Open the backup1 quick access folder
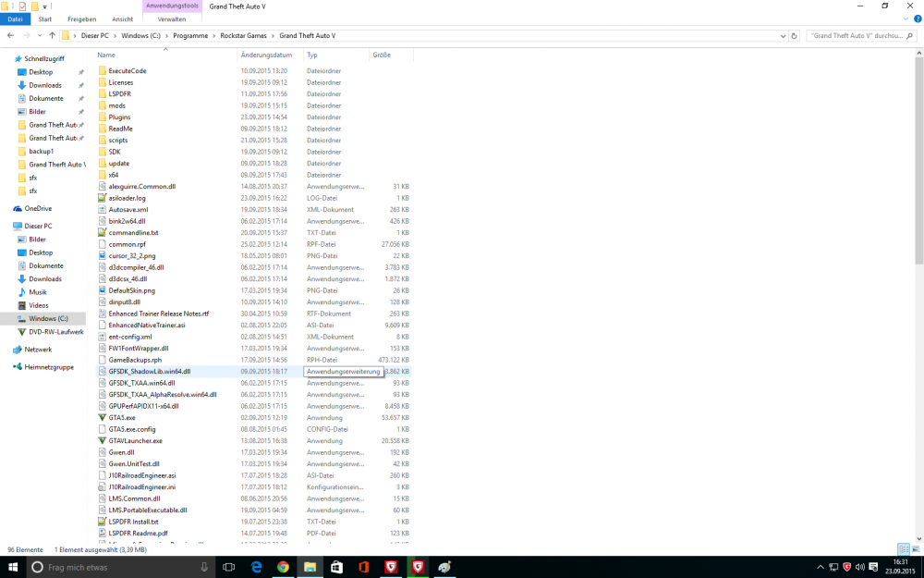 point(42,151)
